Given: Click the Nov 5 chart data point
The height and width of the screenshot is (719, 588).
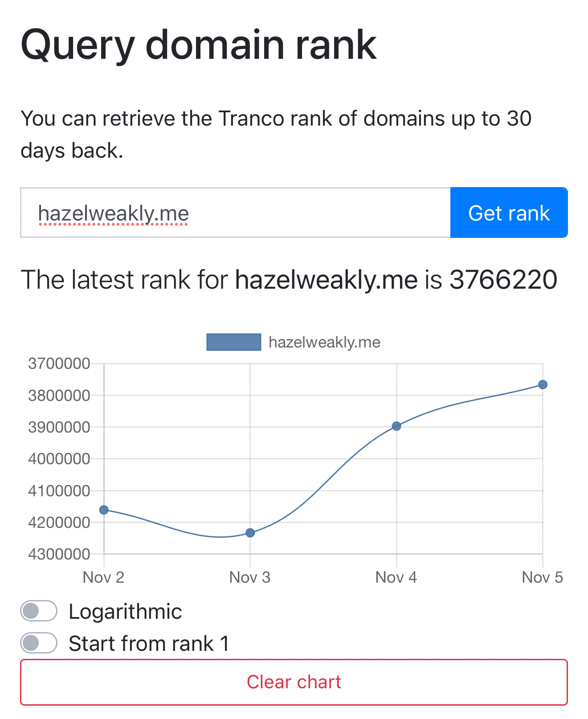Looking at the screenshot, I should pyautogui.click(x=543, y=384).
